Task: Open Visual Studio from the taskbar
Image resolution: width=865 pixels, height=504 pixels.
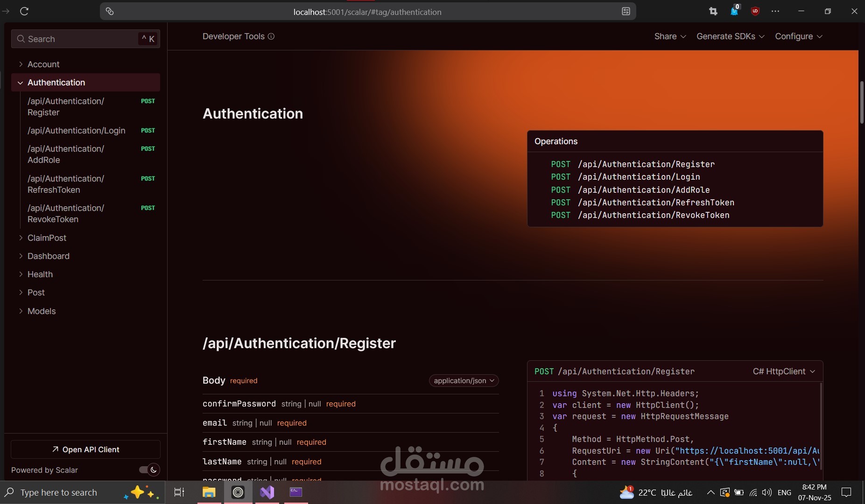Action: [x=267, y=492]
